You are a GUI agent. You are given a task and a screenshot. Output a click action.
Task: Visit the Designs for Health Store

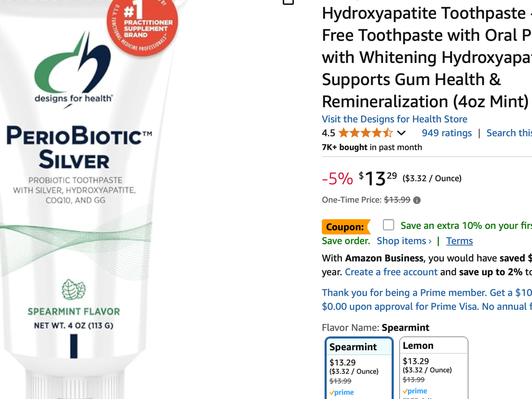[395, 119]
